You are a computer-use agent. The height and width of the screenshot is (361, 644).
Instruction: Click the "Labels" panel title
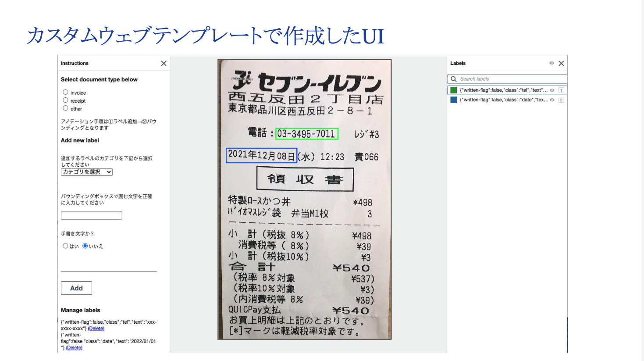458,64
